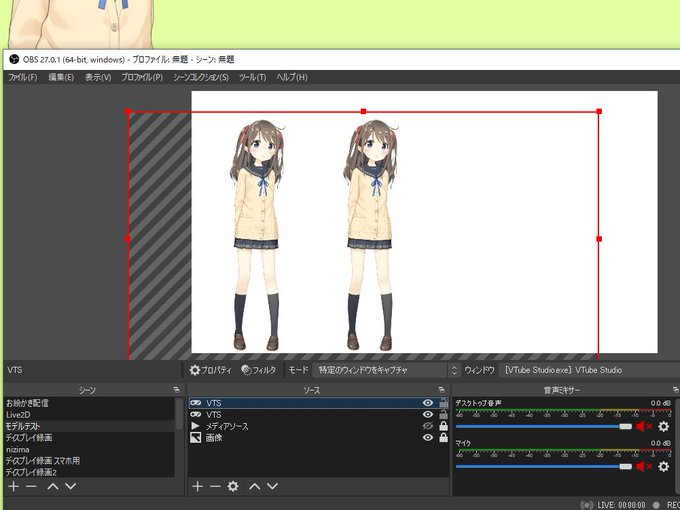Open the ウィンドウ VTube Studio dropdown
680x510 pixels.
(590, 370)
